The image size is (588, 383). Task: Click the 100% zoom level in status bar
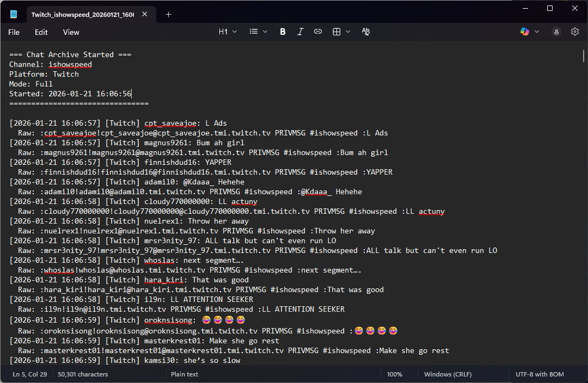point(394,374)
